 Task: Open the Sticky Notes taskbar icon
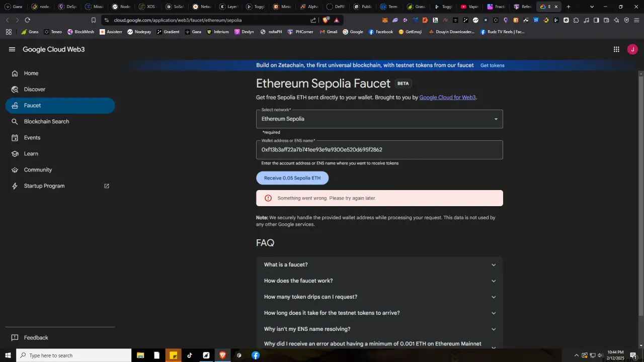point(174,355)
